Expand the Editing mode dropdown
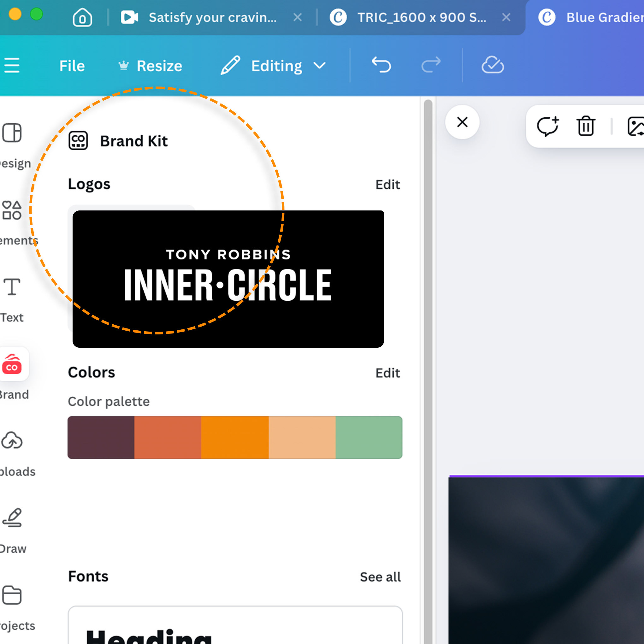The width and height of the screenshot is (644, 644). tap(273, 65)
